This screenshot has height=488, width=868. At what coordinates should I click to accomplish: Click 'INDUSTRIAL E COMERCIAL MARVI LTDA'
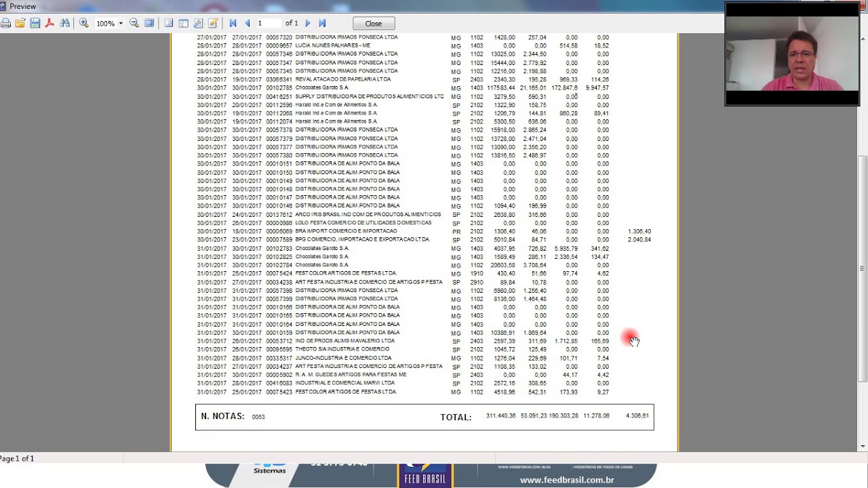[x=345, y=383]
